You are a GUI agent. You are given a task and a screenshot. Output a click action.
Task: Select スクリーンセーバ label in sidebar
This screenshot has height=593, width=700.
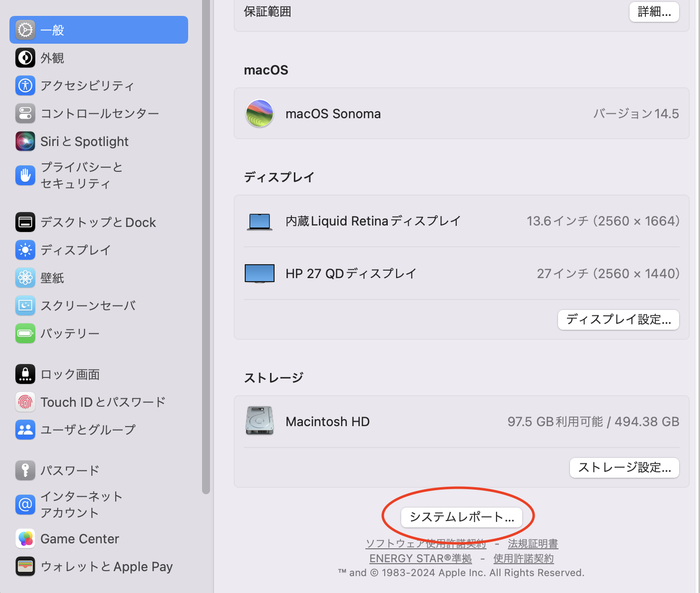pos(88,305)
